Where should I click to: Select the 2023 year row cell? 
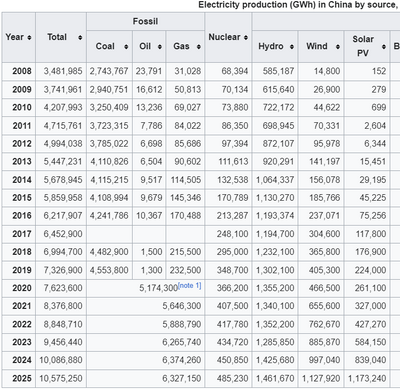(x=19, y=342)
